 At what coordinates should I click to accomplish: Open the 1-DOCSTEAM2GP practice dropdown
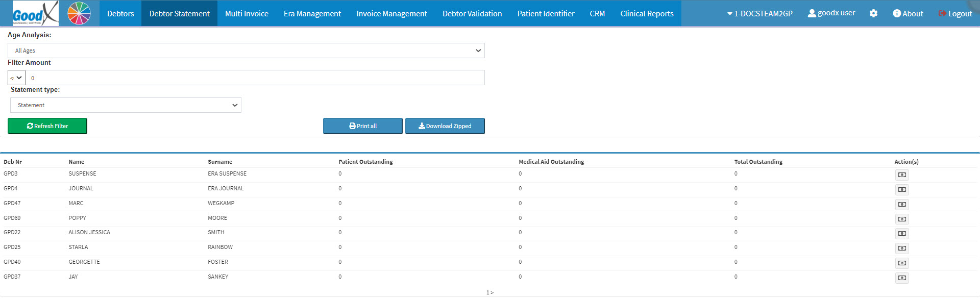[759, 14]
